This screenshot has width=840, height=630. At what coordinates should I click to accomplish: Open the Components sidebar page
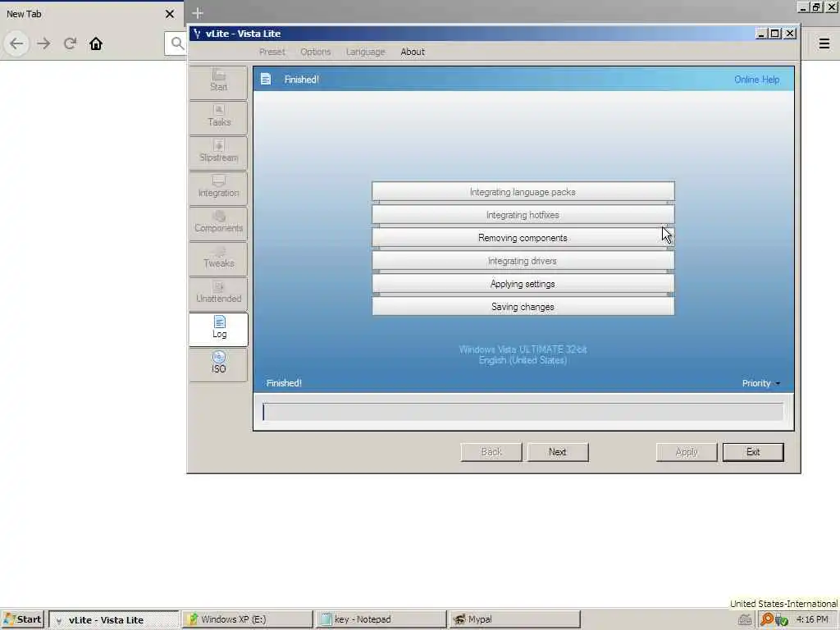tap(218, 223)
